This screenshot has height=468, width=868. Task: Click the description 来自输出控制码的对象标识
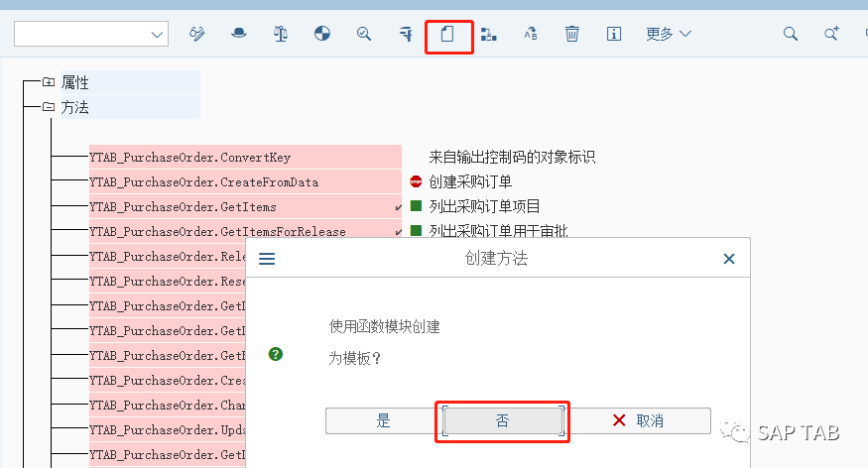[x=512, y=157]
